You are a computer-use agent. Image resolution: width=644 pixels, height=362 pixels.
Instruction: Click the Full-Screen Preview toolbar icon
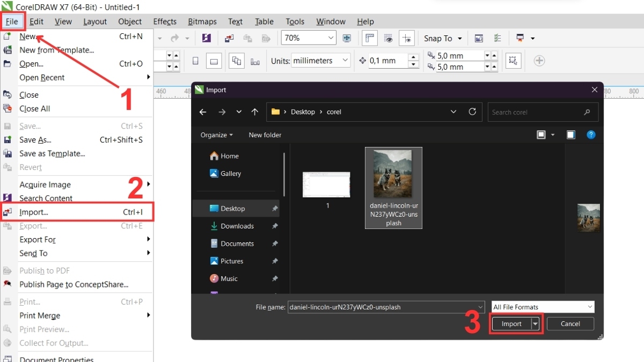pos(347,38)
